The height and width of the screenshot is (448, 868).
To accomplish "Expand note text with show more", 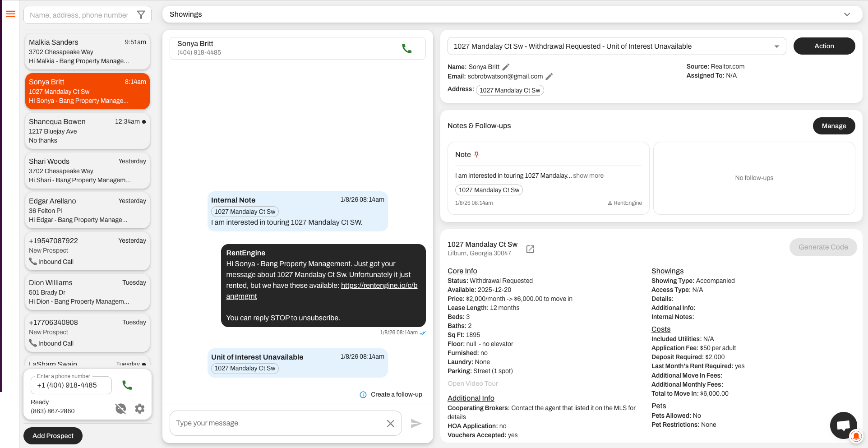I will tap(588, 176).
